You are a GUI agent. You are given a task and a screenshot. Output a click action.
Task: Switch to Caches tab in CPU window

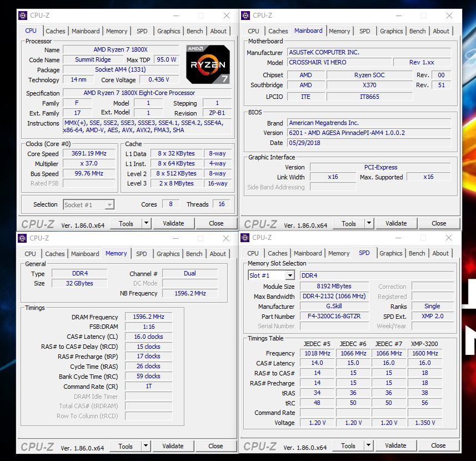55,31
